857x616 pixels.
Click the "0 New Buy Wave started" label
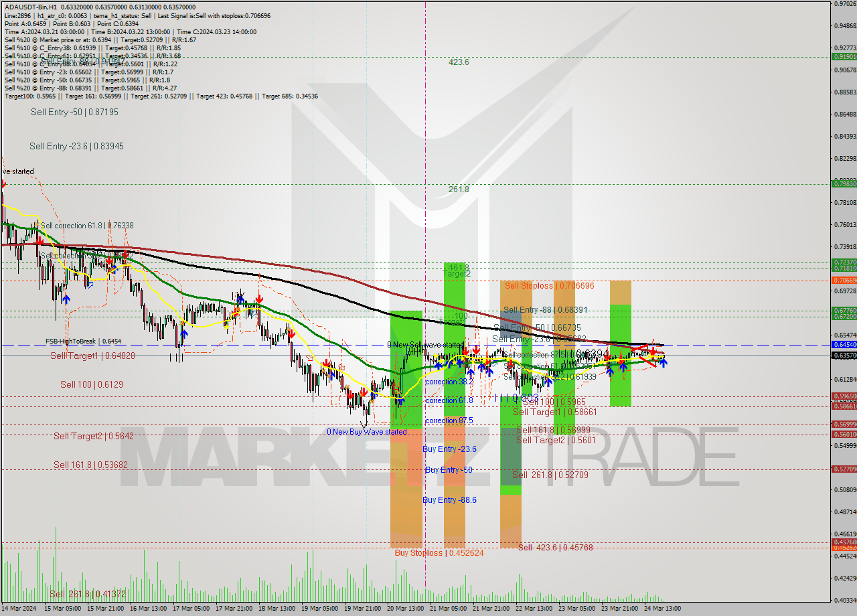point(367,432)
